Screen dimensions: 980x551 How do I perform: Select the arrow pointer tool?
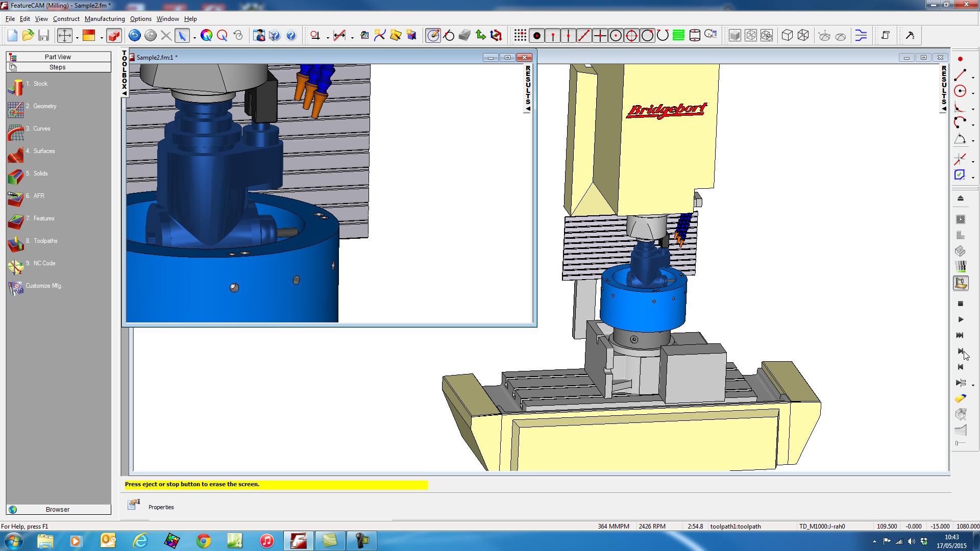pos(182,36)
